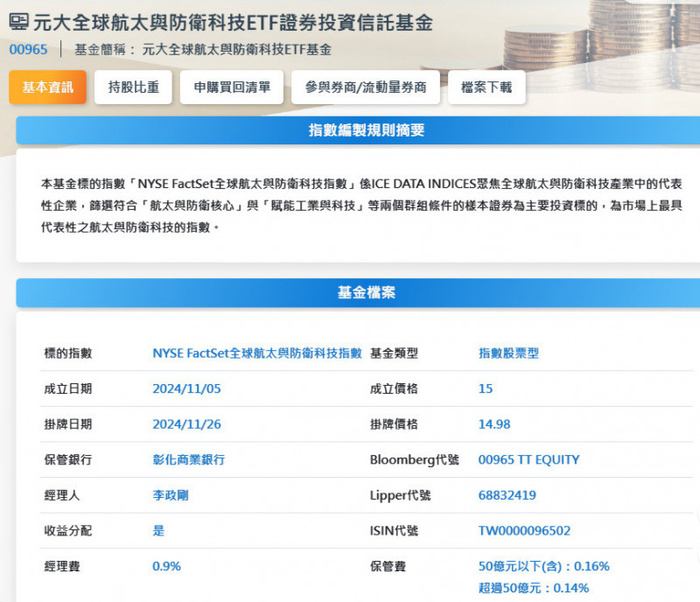Click the ISIN代號 label
The height and width of the screenshot is (602, 700).
pyautogui.click(x=394, y=530)
